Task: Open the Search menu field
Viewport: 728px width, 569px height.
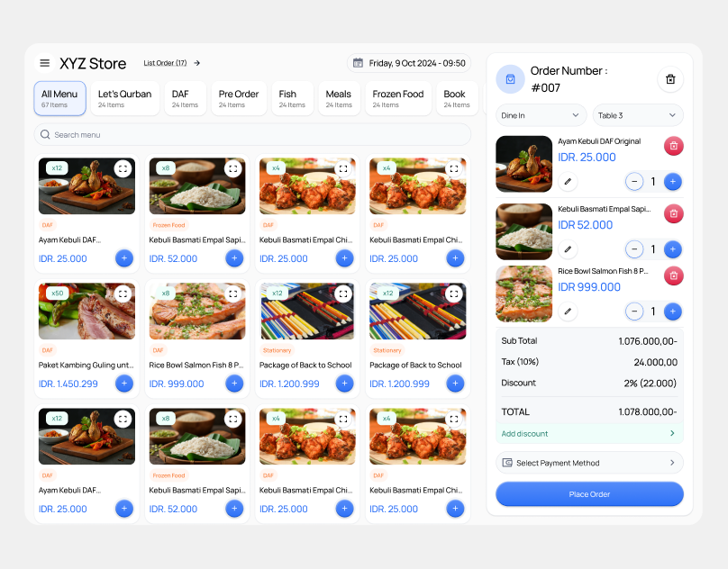Action: coord(258,133)
